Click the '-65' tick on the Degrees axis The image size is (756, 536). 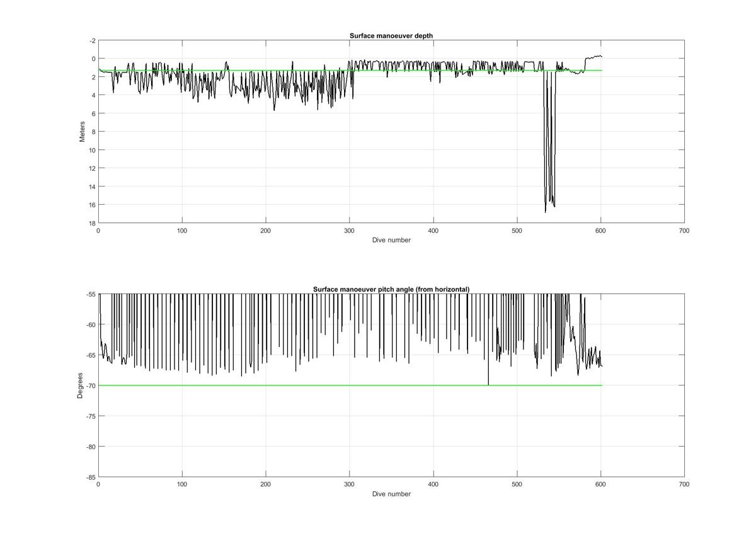91,355
